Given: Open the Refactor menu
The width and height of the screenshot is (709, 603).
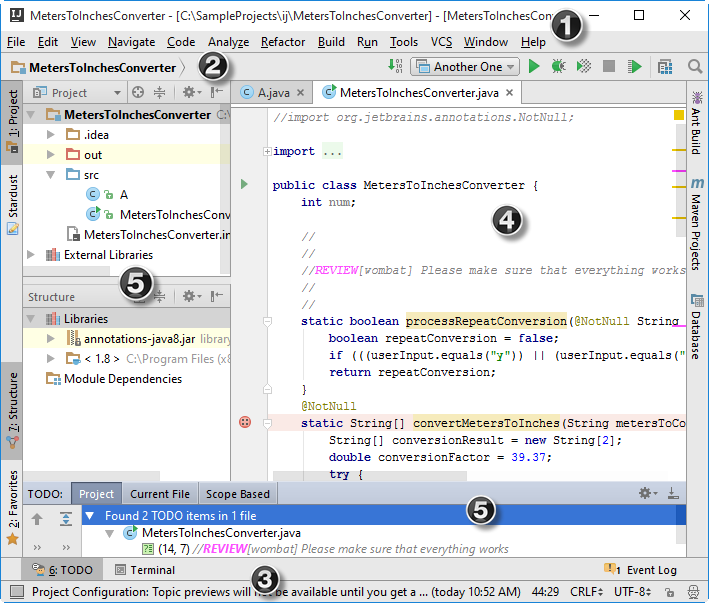Looking at the screenshot, I should (x=283, y=42).
